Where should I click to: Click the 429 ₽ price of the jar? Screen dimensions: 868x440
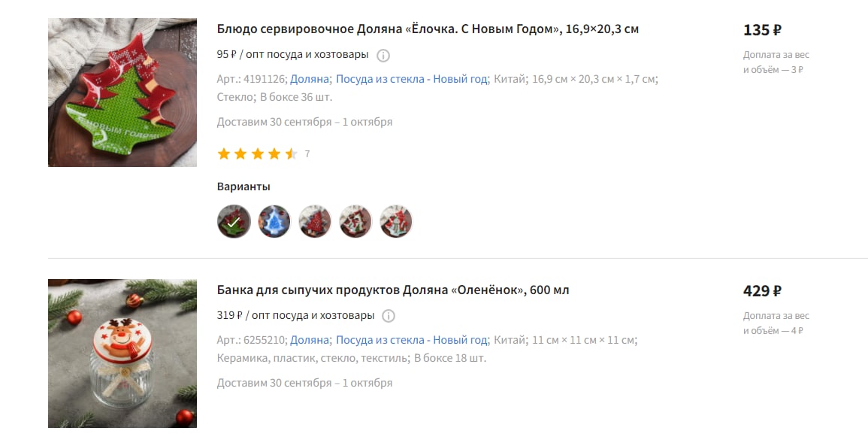coord(762,291)
